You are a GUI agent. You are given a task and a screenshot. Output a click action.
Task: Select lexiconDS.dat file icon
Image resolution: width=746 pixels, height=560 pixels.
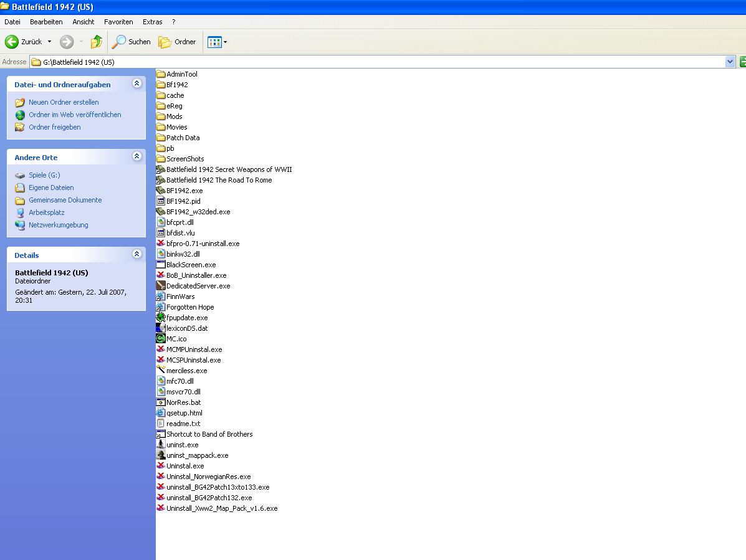[161, 328]
